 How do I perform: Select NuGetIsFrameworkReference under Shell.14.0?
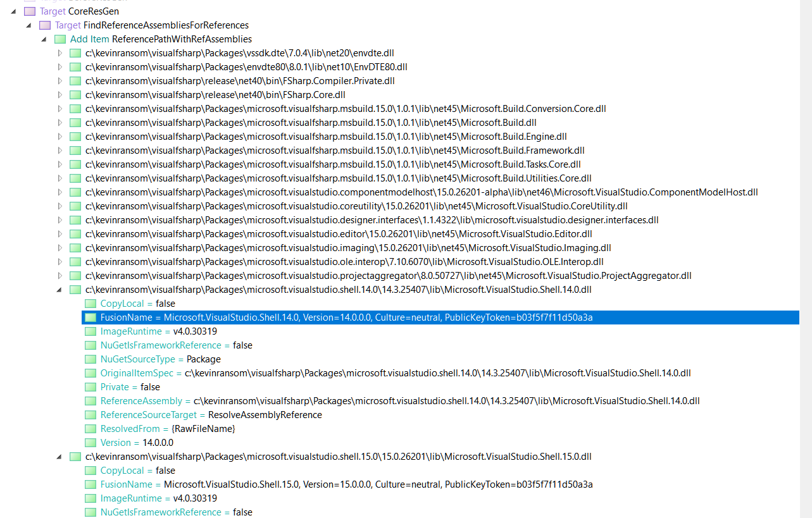tap(176, 345)
